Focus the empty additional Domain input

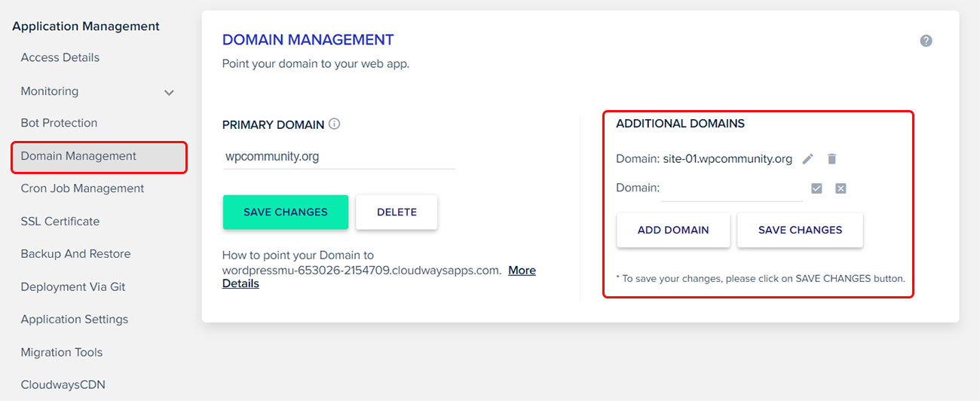[731, 188]
